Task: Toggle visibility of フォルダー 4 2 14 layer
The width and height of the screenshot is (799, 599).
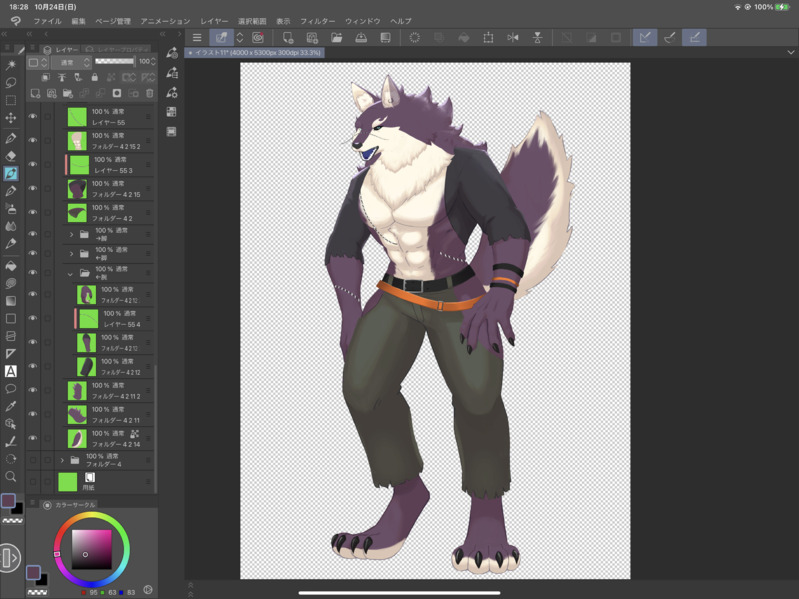Action: point(33,438)
